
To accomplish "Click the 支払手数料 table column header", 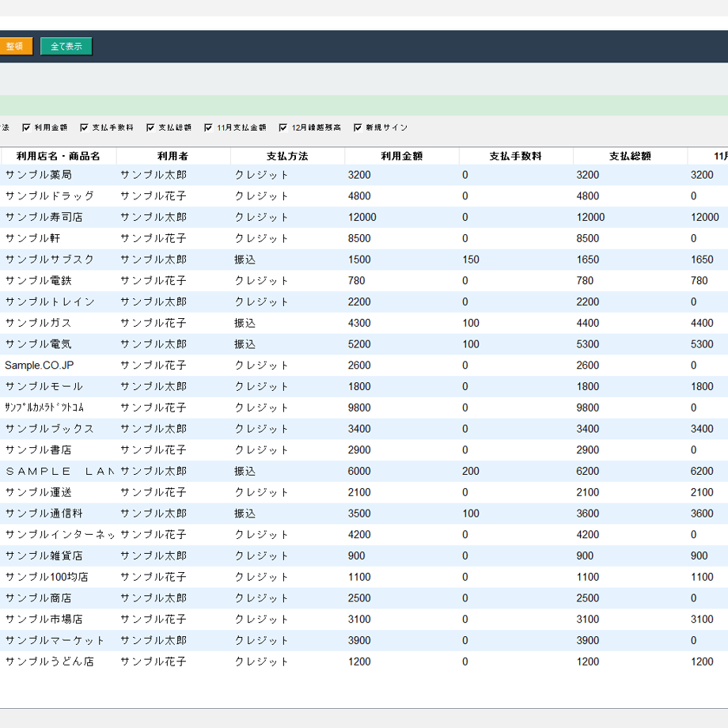I will [516, 156].
